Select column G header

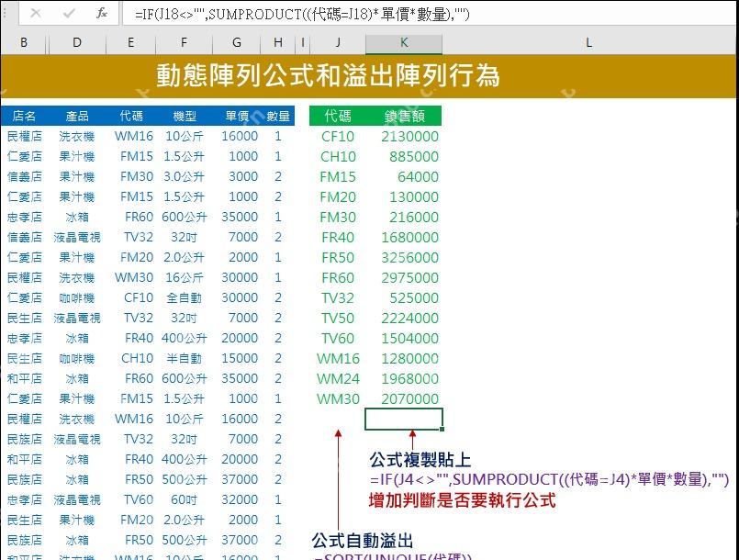point(237,43)
